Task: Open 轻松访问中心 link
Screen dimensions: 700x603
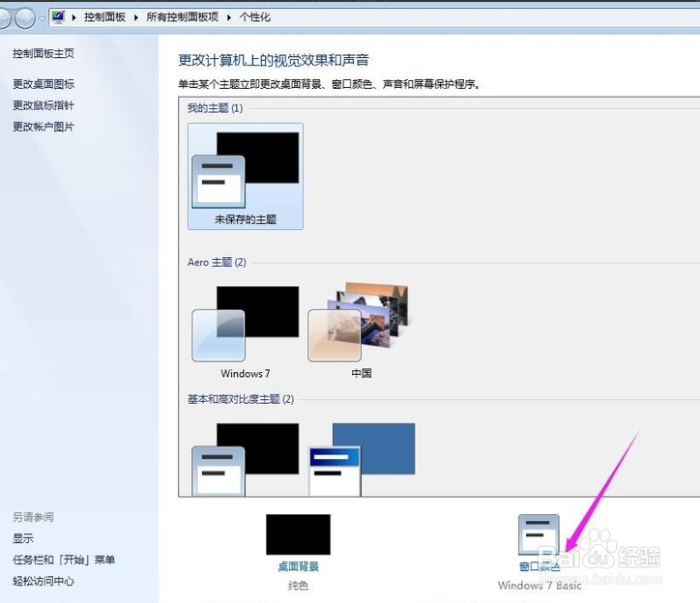Action: coord(44,581)
